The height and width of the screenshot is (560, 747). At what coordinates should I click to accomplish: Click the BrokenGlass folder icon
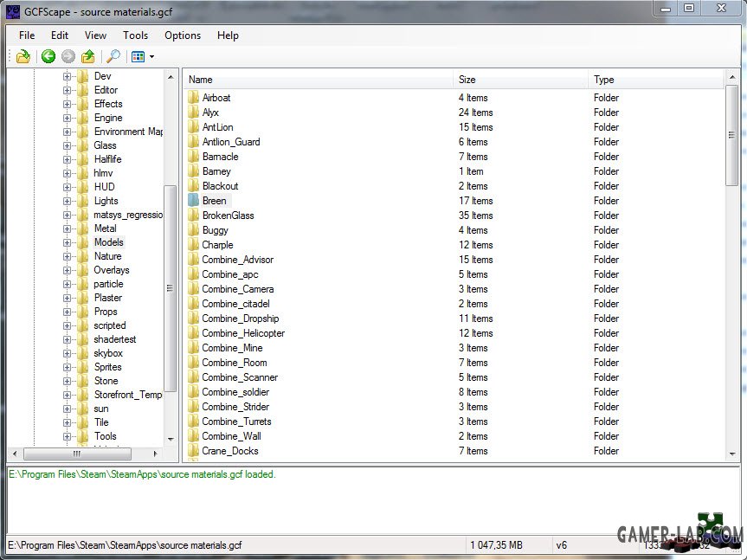pyautogui.click(x=193, y=216)
